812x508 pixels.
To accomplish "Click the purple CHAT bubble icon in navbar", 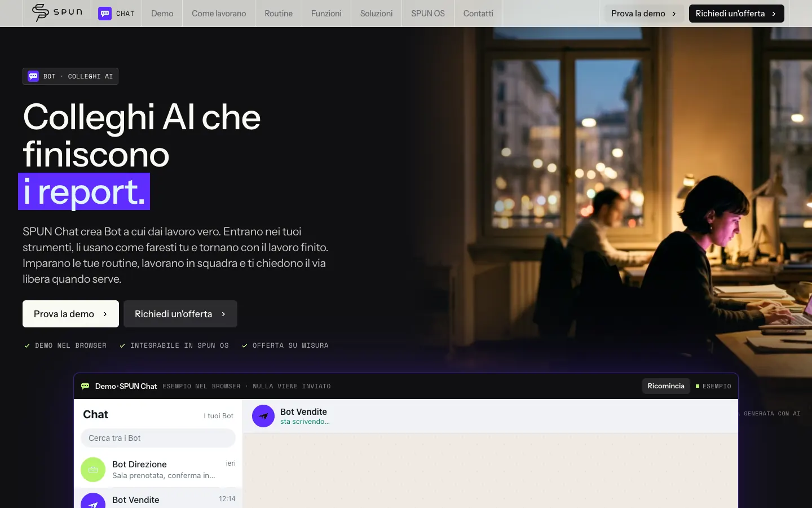I will point(105,14).
